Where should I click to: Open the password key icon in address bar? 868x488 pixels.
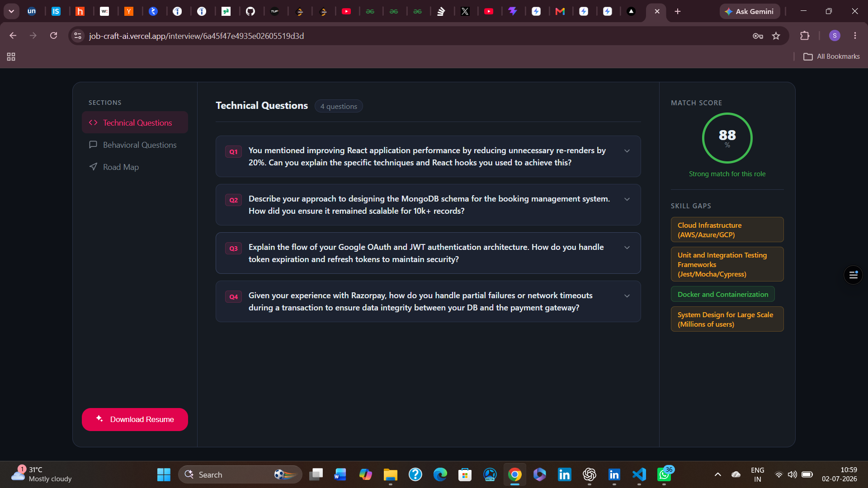tap(758, 36)
